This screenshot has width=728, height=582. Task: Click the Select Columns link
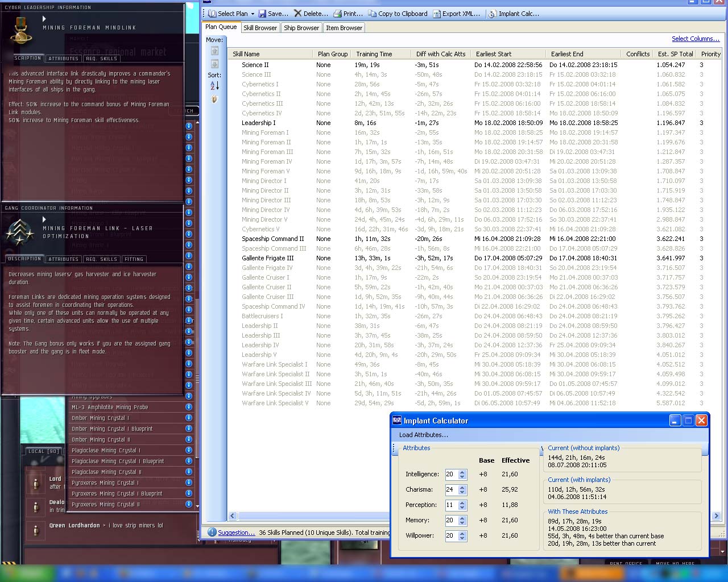pyautogui.click(x=695, y=39)
